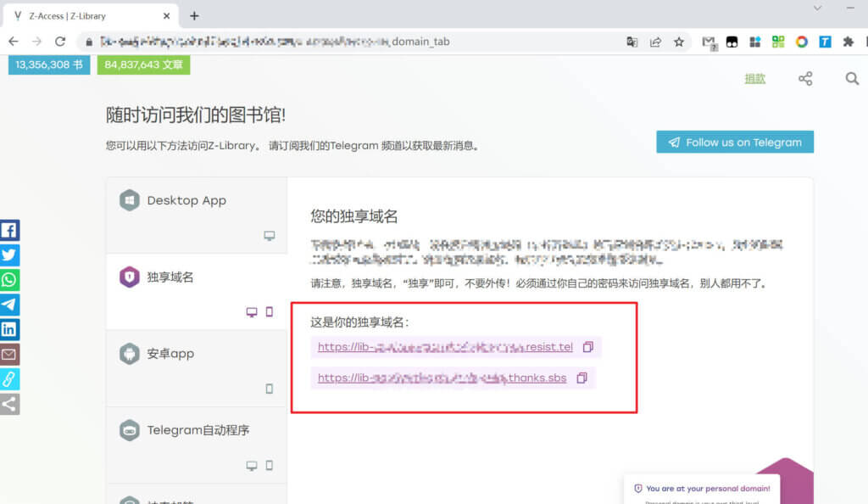
Task: Share via Telegram sidebar icon
Action: click(9, 305)
